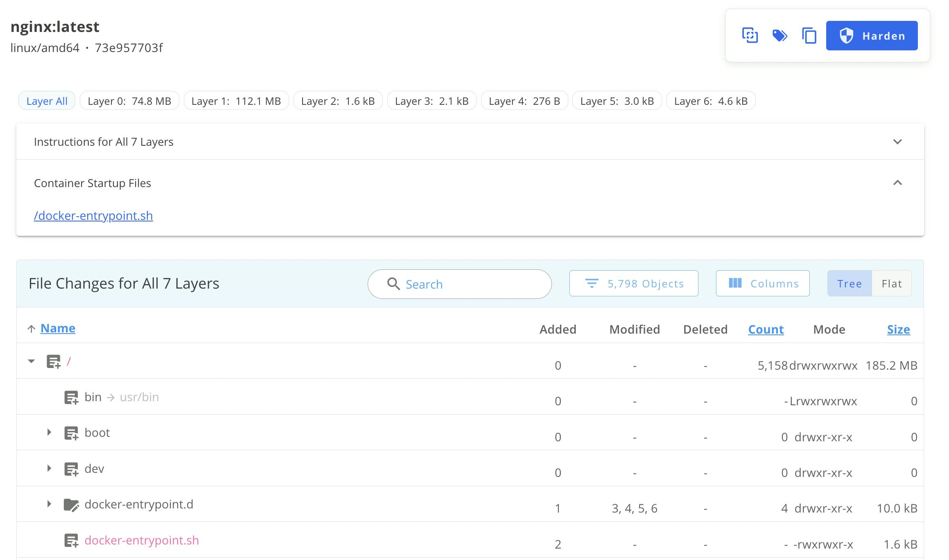Open the 5,798 Objects filter
949x560 pixels.
coord(634,283)
